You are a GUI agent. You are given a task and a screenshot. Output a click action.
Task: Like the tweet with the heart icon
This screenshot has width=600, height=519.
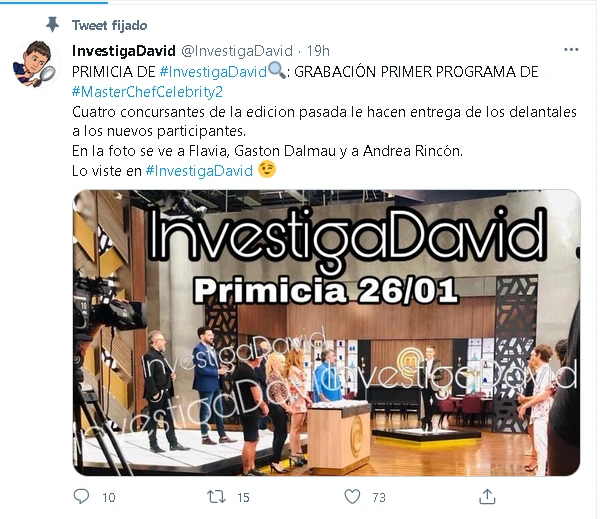tap(352, 497)
